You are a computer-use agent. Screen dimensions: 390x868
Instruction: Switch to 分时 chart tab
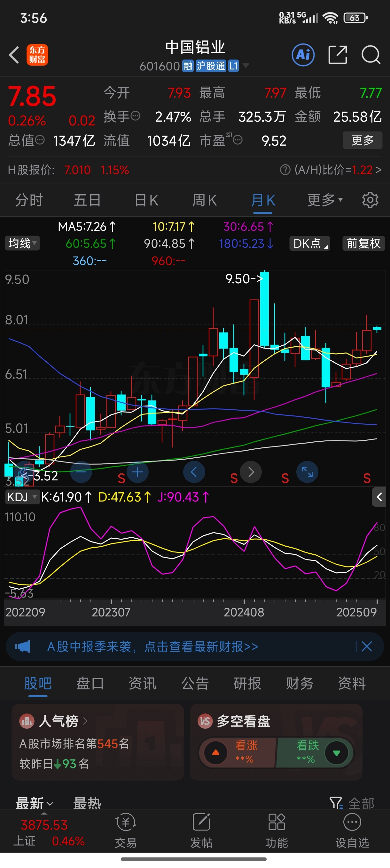click(x=29, y=200)
